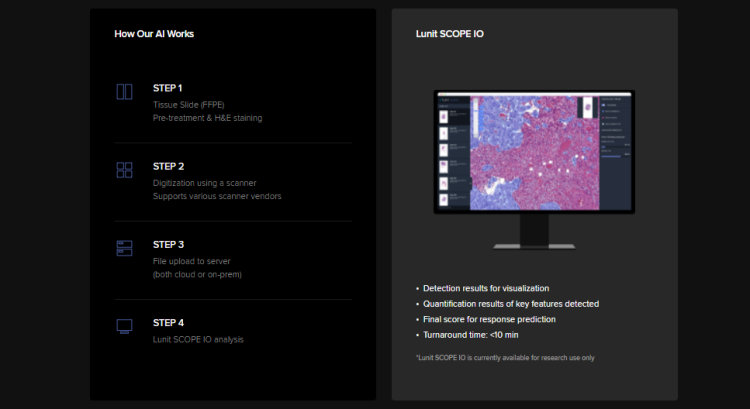Select the 'STEP 3' title
Image resolution: width=750 pixels, height=409 pixels.
point(168,244)
